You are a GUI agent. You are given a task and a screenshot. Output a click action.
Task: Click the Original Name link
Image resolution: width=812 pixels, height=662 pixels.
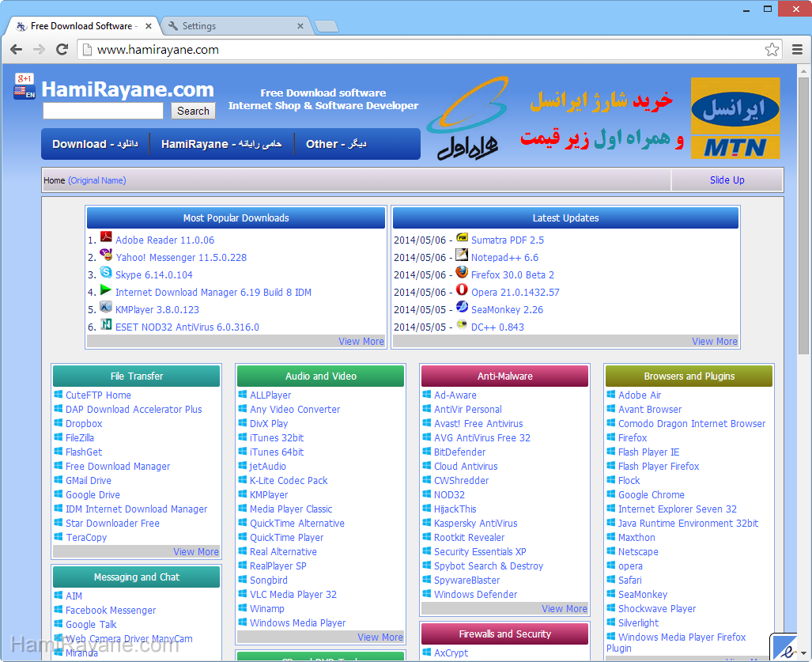96,180
